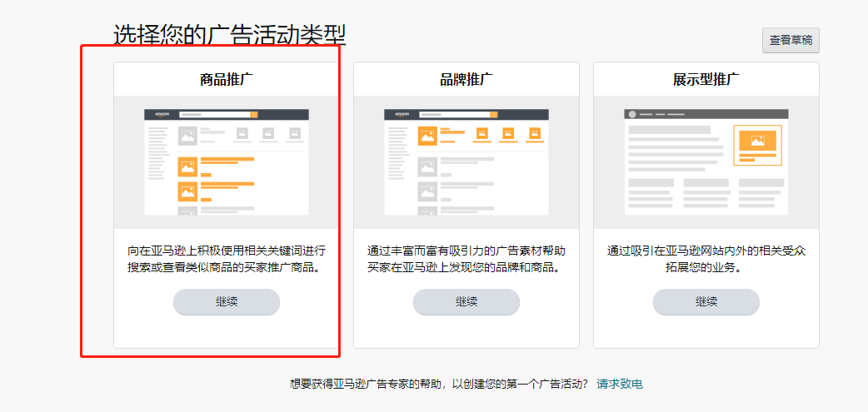Click 继续 under 展示型推广

(x=706, y=302)
